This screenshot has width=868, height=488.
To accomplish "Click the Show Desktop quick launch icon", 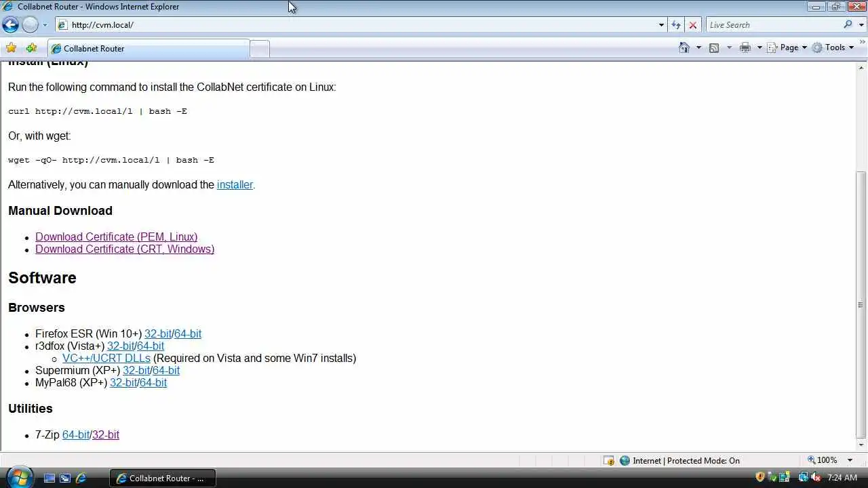I will 49,478.
